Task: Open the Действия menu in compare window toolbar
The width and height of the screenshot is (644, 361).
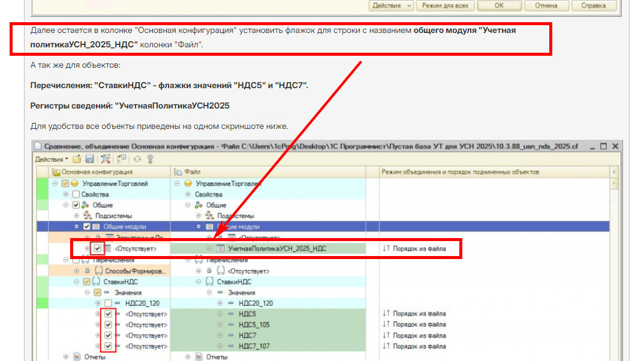Action: pos(52,160)
